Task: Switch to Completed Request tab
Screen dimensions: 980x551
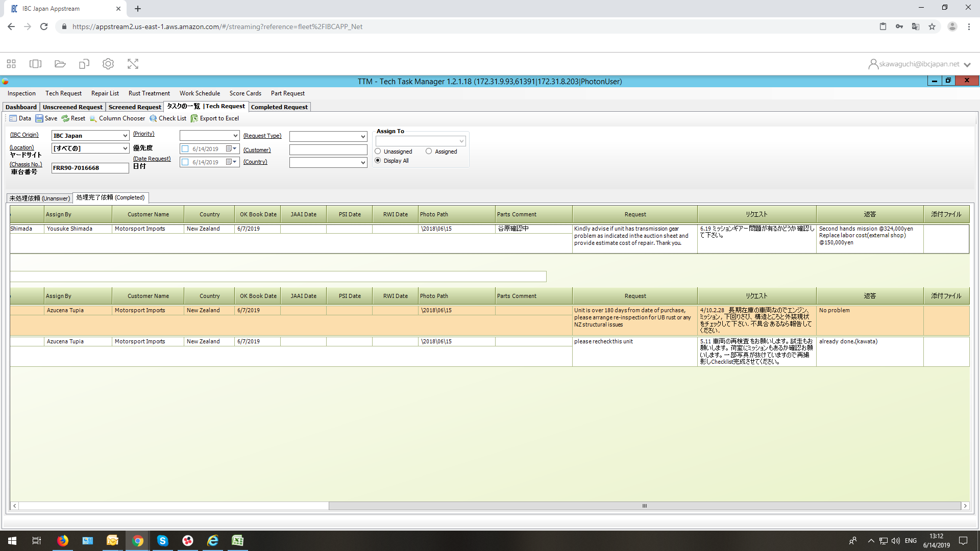Action: coord(279,107)
